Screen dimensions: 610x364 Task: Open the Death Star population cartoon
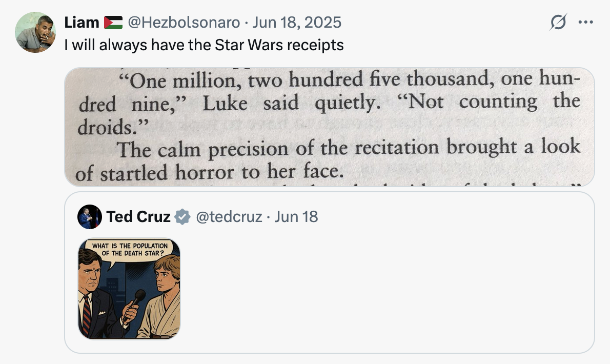[129, 289]
